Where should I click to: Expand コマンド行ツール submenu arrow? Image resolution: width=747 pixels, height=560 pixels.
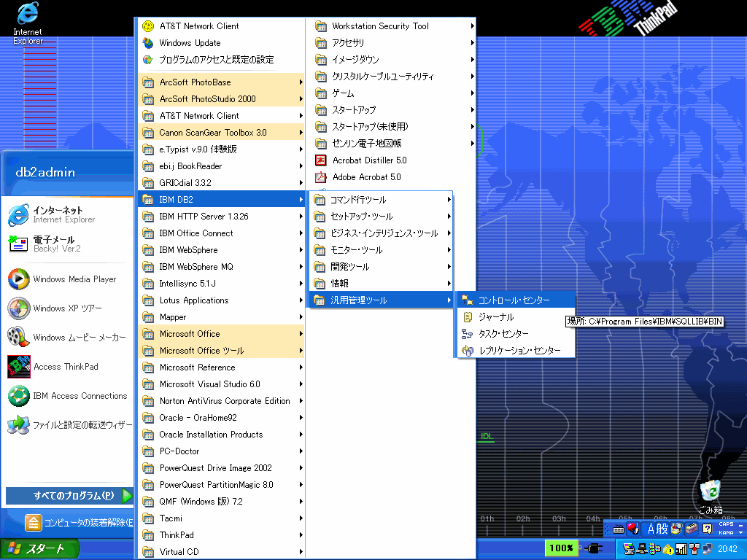click(449, 200)
